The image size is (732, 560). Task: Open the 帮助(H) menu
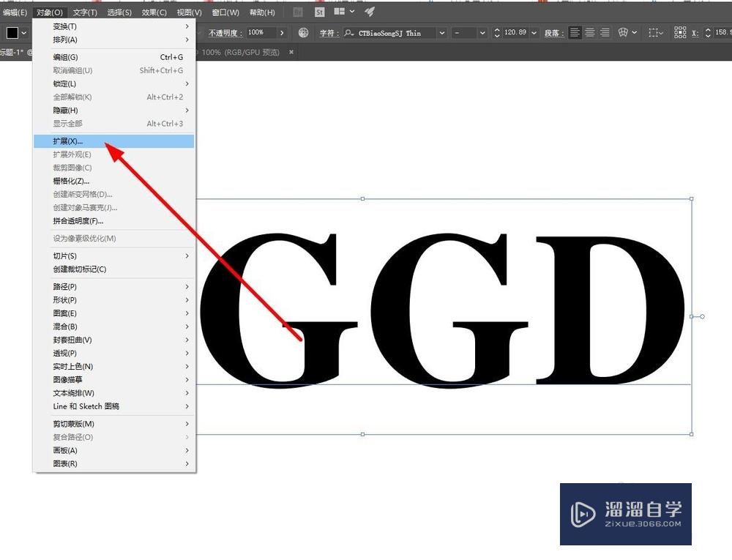coord(262,12)
